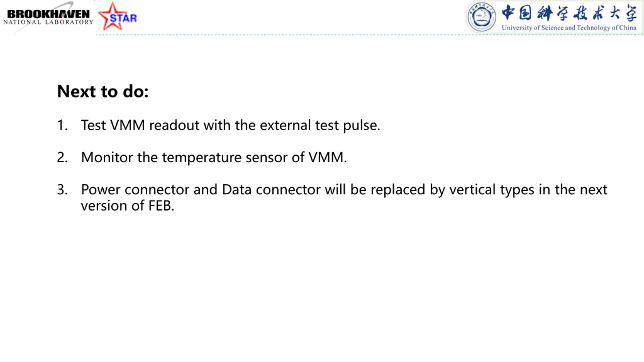
Task: Click list number 1 marker
Action: tap(62, 125)
